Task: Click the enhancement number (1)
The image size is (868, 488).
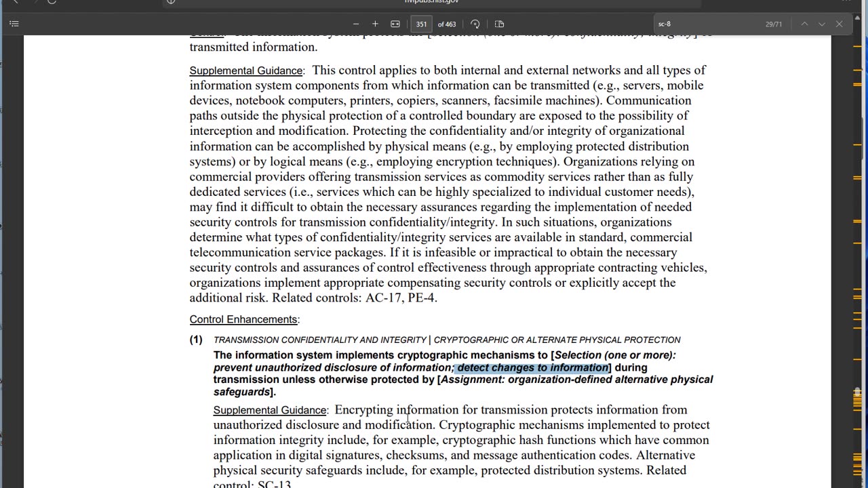Action: coord(196,340)
